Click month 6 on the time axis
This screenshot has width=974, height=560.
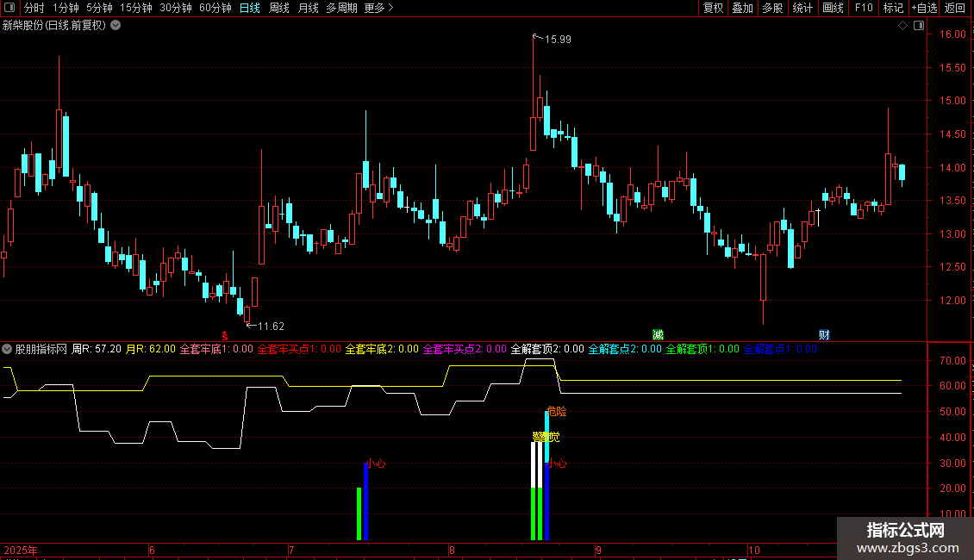(x=153, y=550)
